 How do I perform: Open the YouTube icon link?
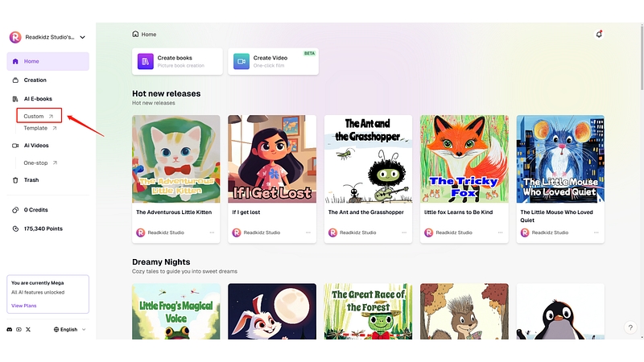(x=19, y=330)
